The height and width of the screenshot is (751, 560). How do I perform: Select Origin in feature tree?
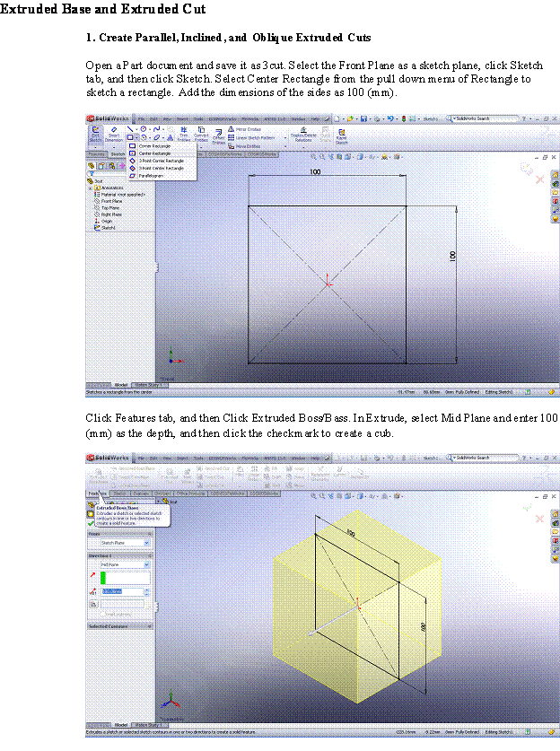[x=103, y=222]
